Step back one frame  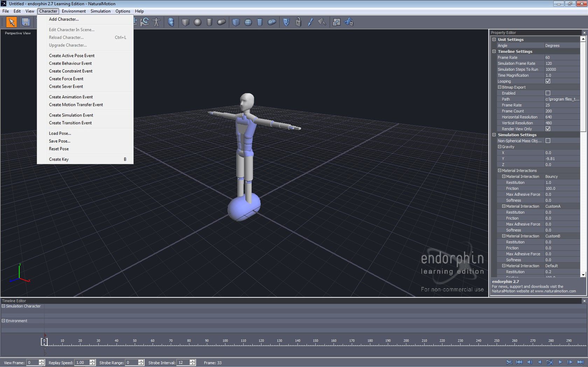pyautogui.click(x=530, y=362)
